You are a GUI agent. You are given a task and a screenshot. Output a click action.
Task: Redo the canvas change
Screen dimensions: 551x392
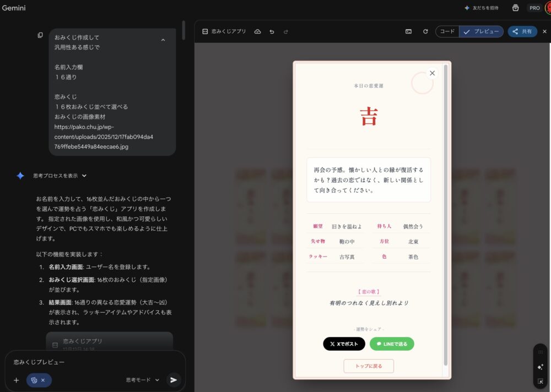pyautogui.click(x=285, y=31)
